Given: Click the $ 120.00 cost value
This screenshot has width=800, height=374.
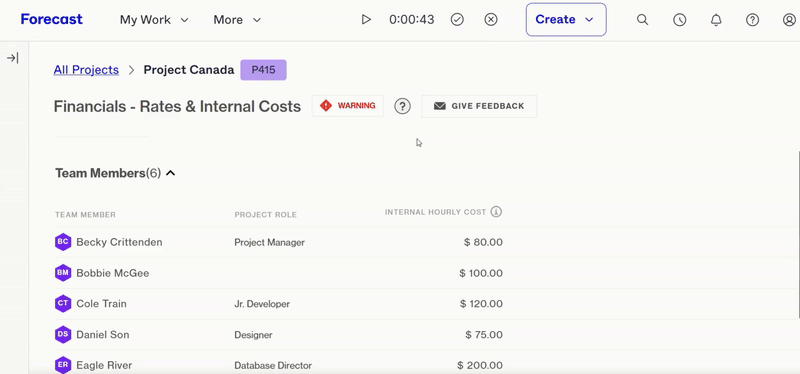Looking at the screenshot, I should click(x=481, y=304).
